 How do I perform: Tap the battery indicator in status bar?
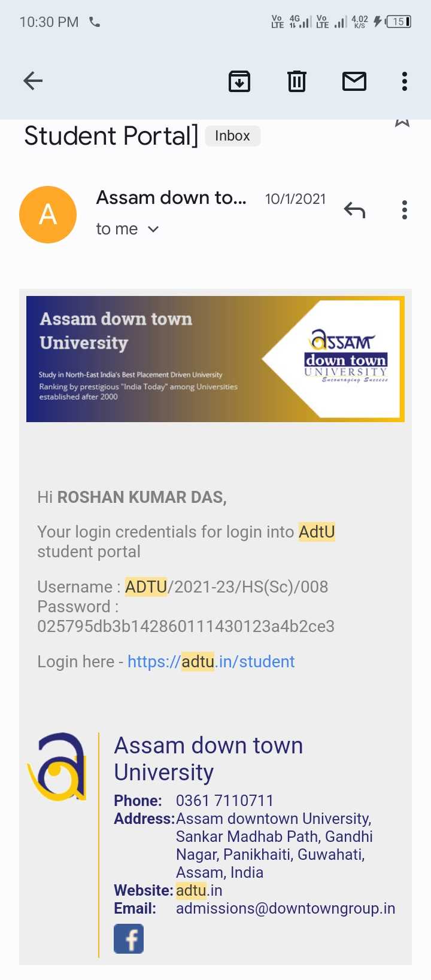[x=399, y=22]
